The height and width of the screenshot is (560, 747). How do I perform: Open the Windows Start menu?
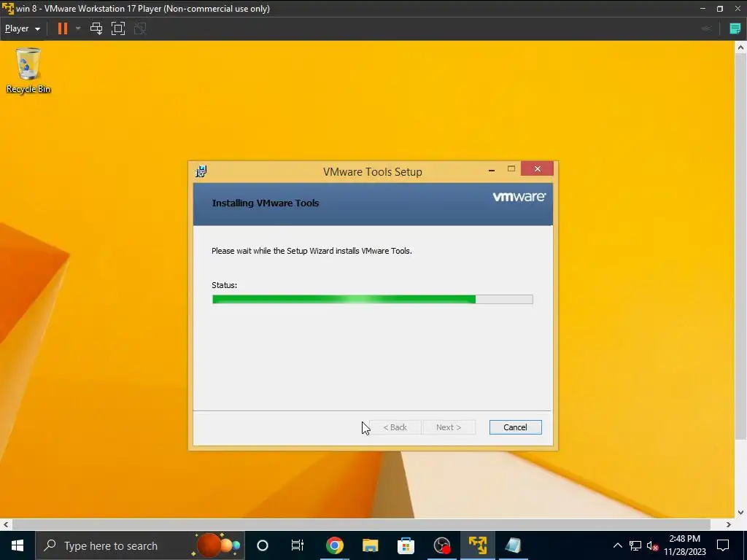(18, 545)
